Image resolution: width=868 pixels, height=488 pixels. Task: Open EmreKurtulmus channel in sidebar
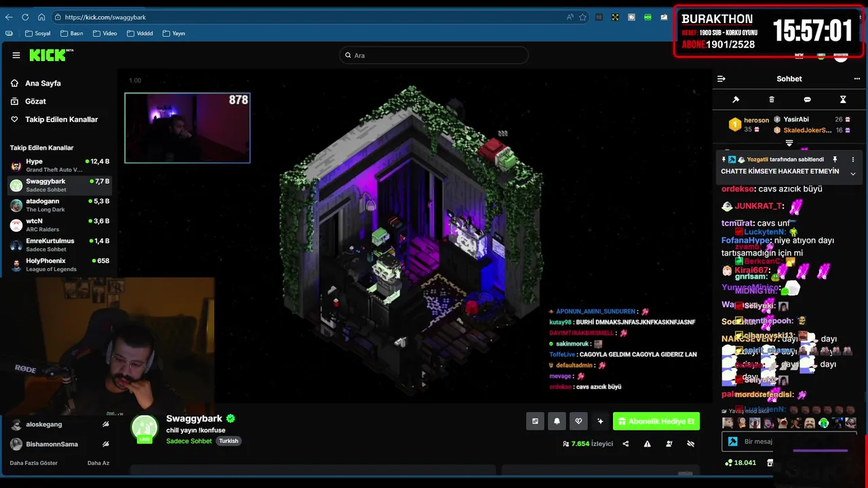60,245
